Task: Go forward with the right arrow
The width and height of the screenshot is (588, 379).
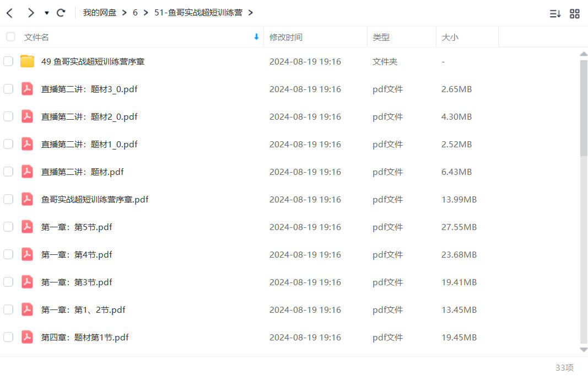Action: [31, 13]
